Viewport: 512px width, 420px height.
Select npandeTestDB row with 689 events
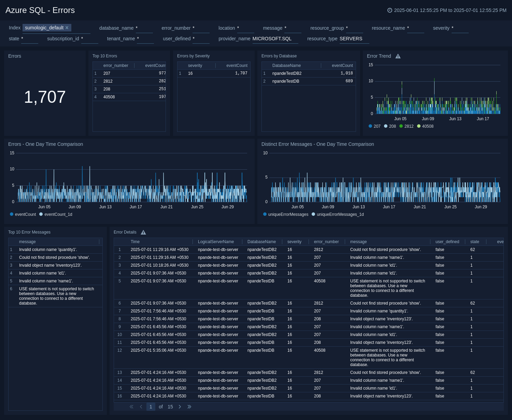[x=309, y=81]
